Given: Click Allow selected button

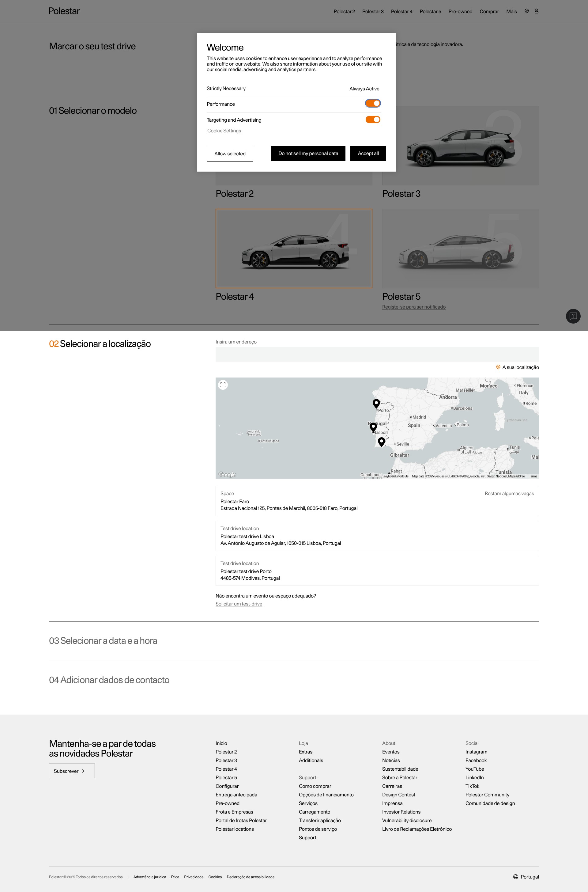Looking at the screenshot, I should coord(230,154).
